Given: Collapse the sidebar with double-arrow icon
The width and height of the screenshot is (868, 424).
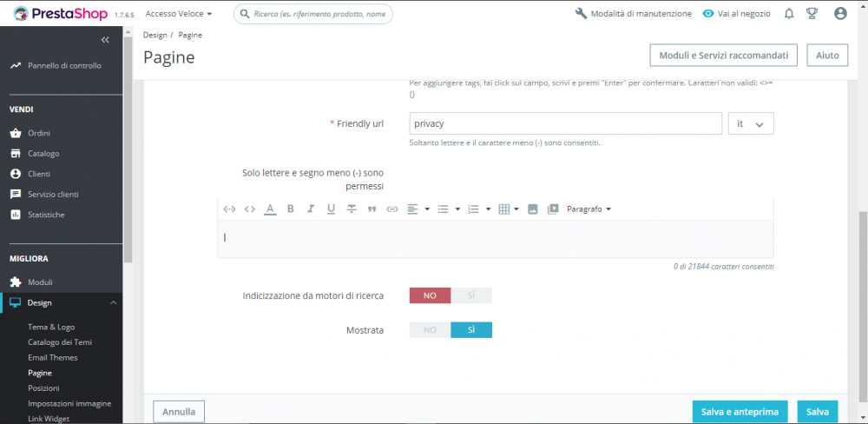Looking at the screenshot, I should [105, 40].
